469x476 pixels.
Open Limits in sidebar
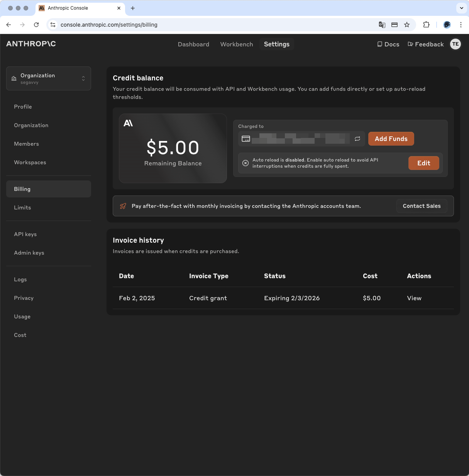pyautogui.click(x=49, y=207)
